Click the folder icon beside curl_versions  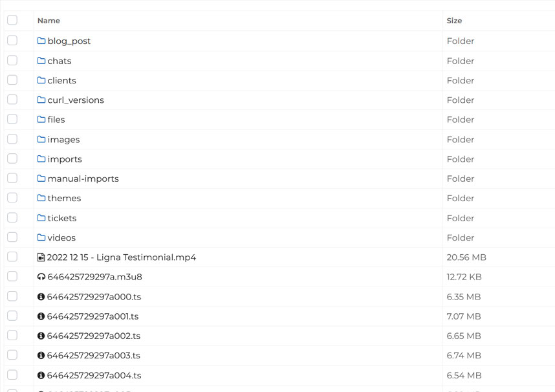click(x=41, y=100)
